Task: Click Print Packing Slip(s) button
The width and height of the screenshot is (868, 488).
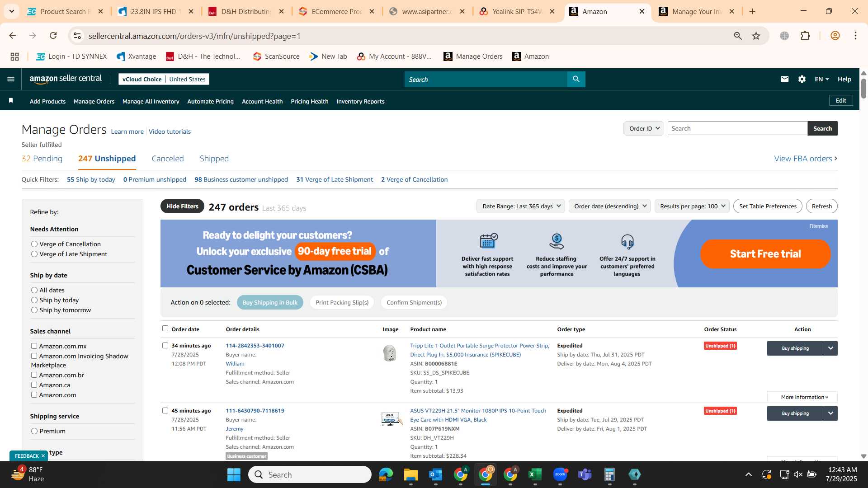Action: [x=342, y=302]
